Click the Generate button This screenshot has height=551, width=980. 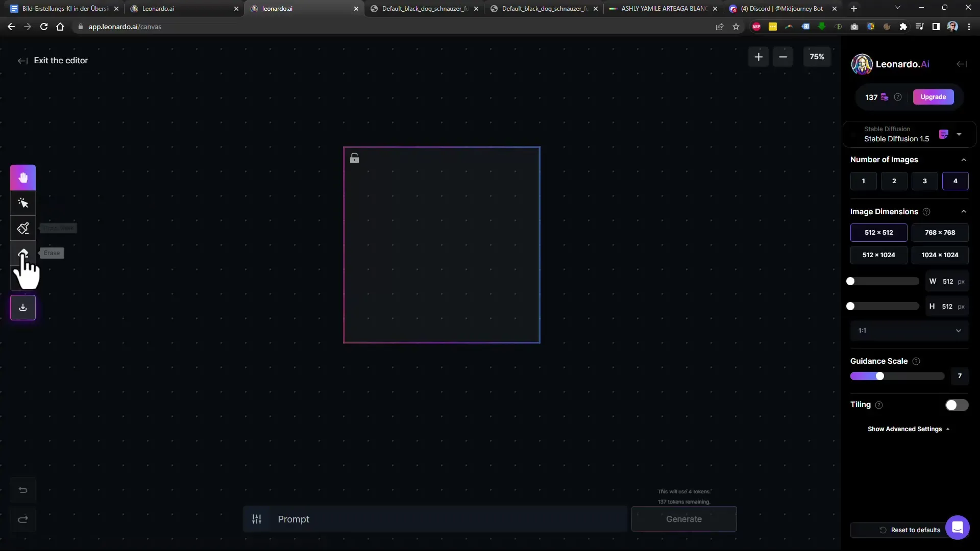tap(683, 519)
